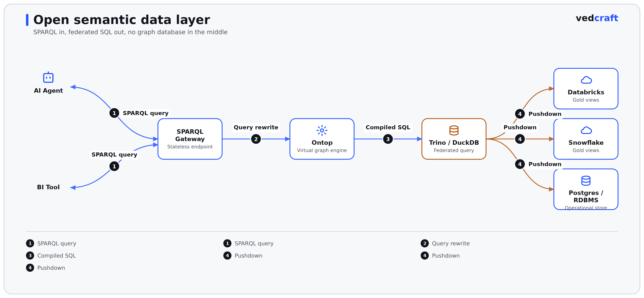Select the 'Federated query' subtitle
This screenshot has height=298, width=644.
454,150
